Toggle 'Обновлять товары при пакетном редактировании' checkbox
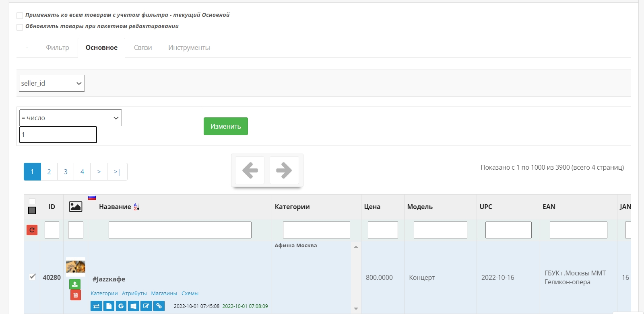 tap(20, 27)
